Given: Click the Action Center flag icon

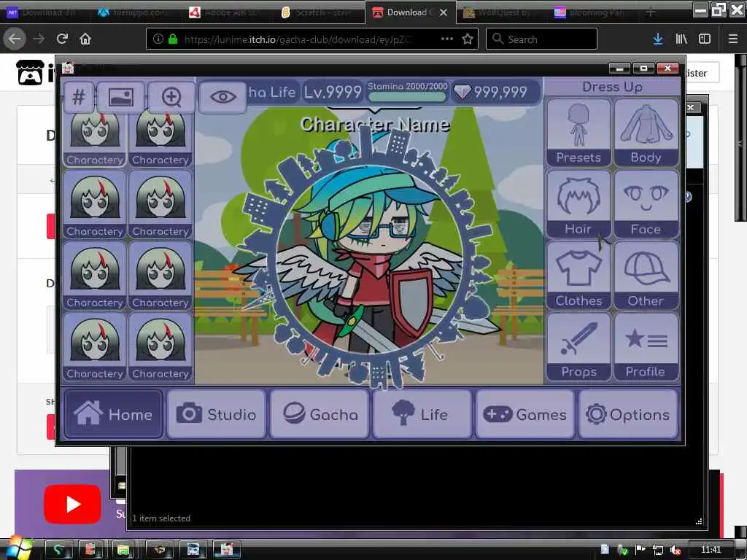Looking at the screenshot, I should [x=640, y=550].
